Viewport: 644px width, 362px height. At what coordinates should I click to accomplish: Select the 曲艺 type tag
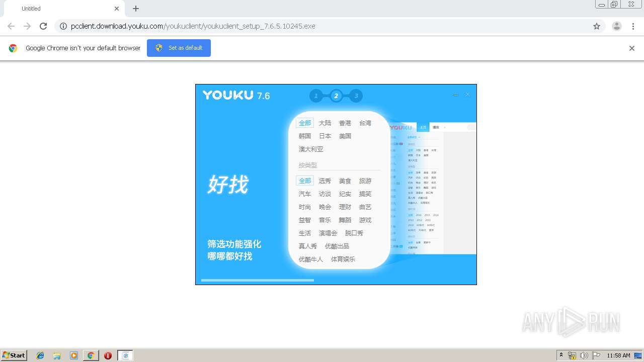click(x=365, y=207)
